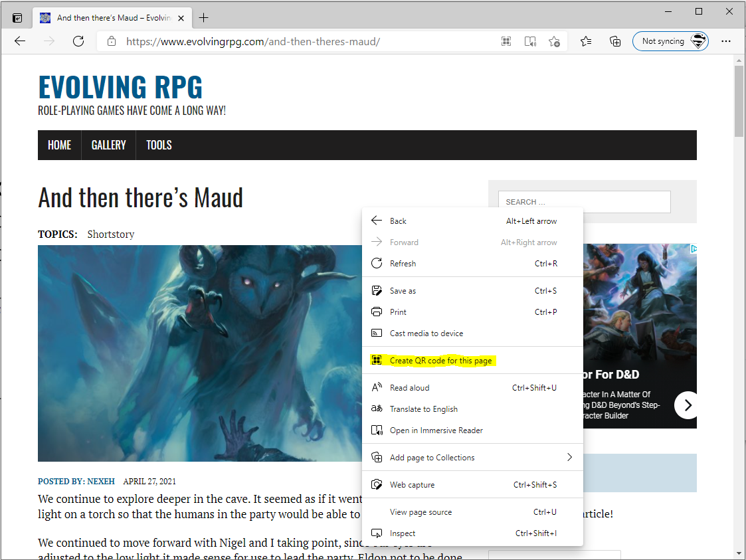Expand Add page to Collections submenu

click(x=472, y=457)
